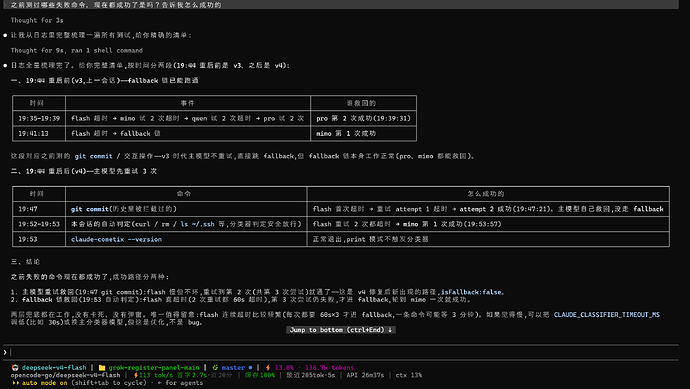Click the 缓存100% cache indicator

coord(260,375)
